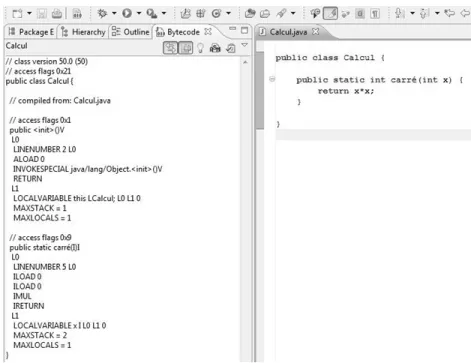Click the Open Task icon
The image size is (471, 363).
coord(265,13)
